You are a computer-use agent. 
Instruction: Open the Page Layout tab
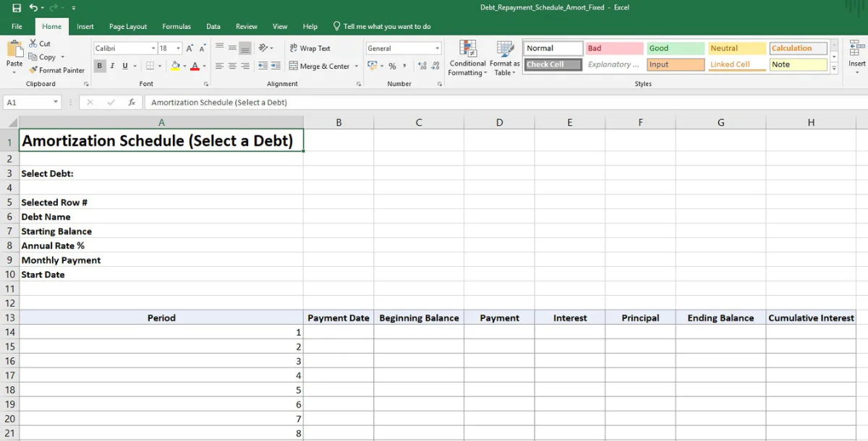pyautogui.click(x=128, y=27)
